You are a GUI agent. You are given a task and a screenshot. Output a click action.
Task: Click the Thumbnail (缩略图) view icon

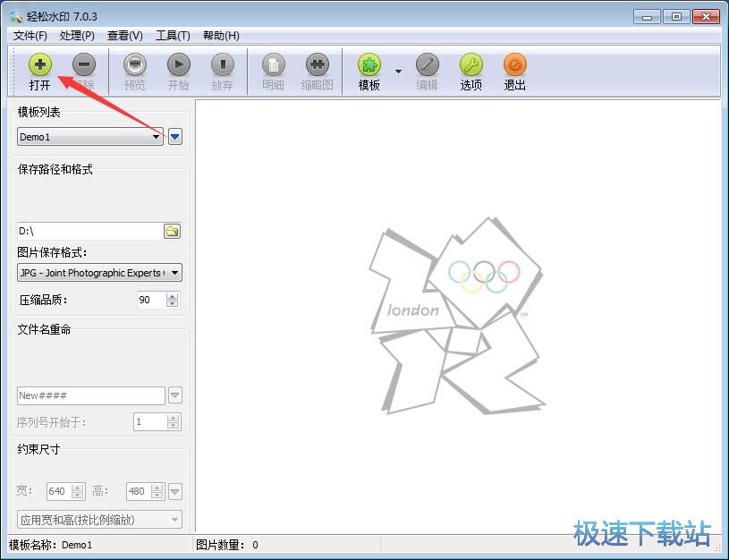pyautogui.click(x=317, y=65)
